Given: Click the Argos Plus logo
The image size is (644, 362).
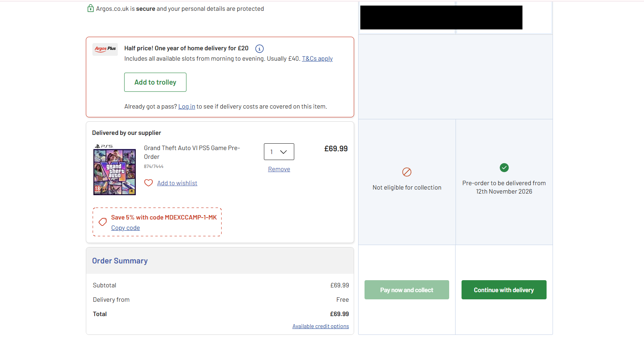Looking at the screenshot, I should 105,49.
